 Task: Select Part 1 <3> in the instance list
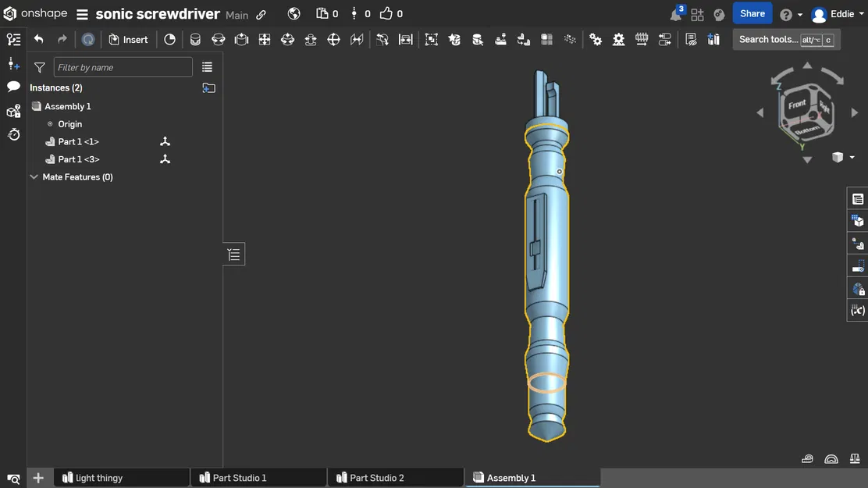[79, 159]
